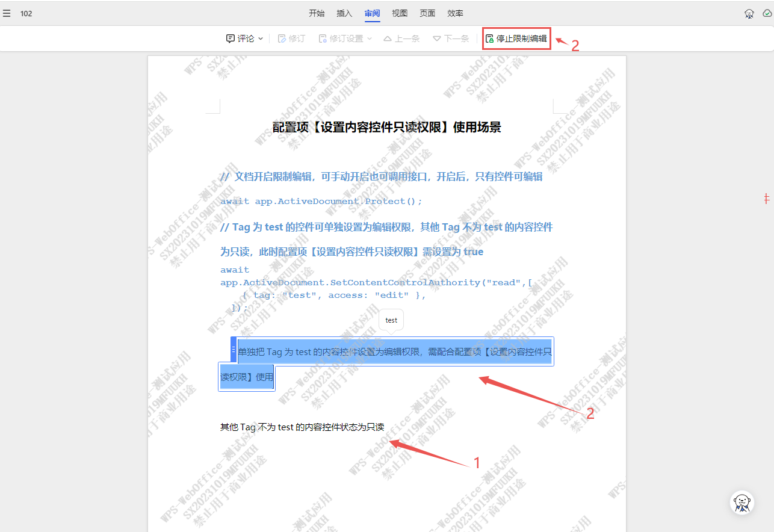This screenshot has height=532, width=774.
Task: Click the user avatar icon at top right
Action: pos(749,13)
